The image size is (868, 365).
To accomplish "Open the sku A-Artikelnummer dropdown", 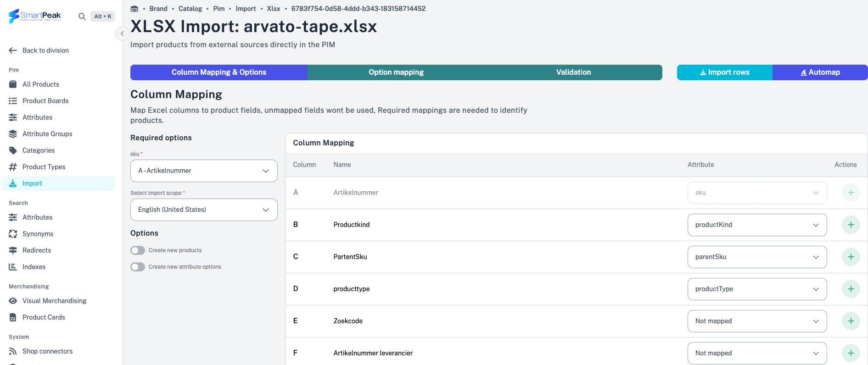I will (x=204, y=171).
